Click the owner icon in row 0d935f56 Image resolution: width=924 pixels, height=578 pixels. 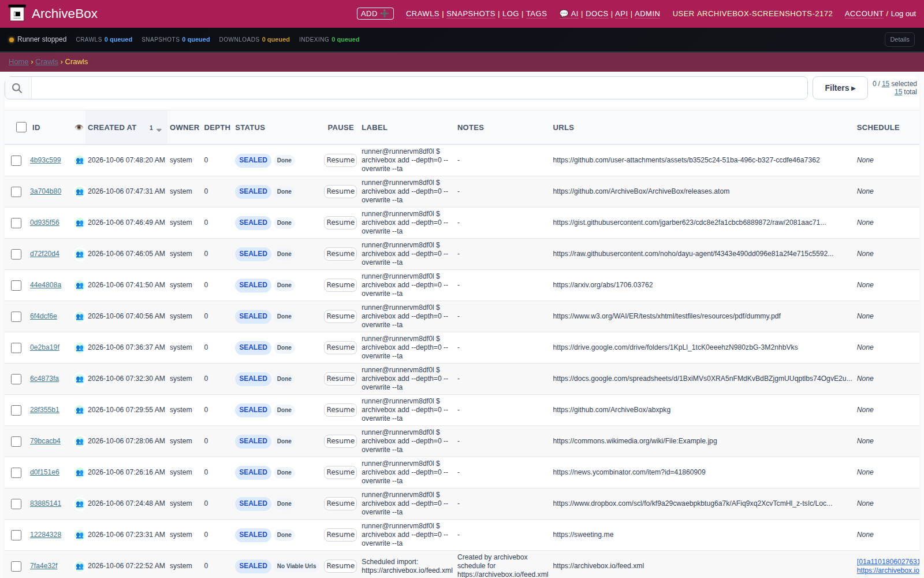[x=80, y=223]
